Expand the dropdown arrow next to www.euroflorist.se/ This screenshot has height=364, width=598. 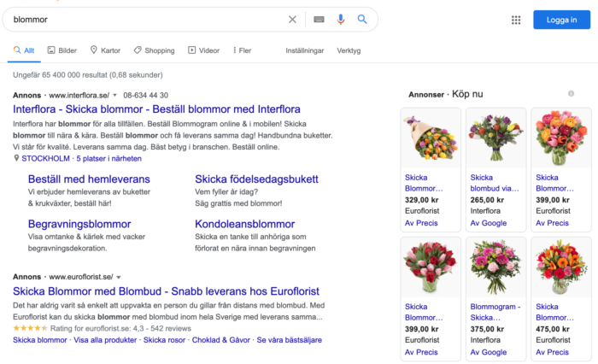click(119, 277)
